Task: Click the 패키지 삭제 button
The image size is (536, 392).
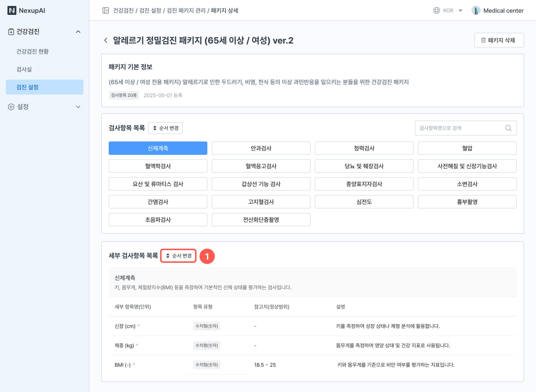Action: [499, 40]
